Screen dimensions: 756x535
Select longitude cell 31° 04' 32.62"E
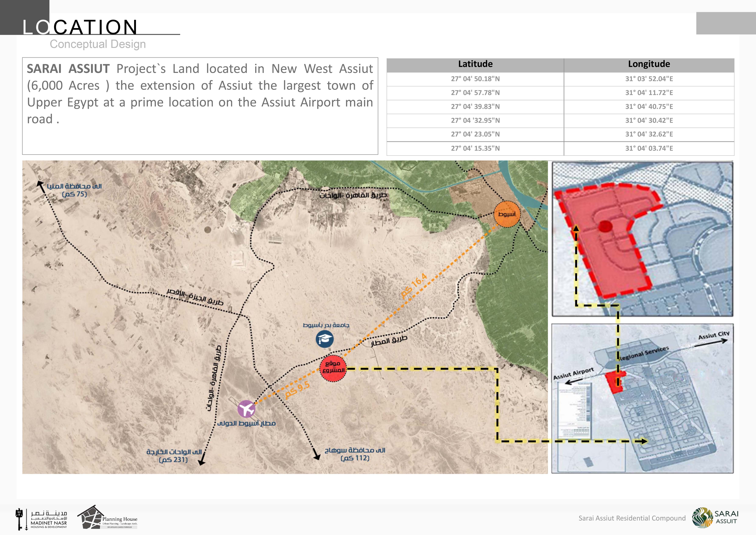(x=649, y=134)
